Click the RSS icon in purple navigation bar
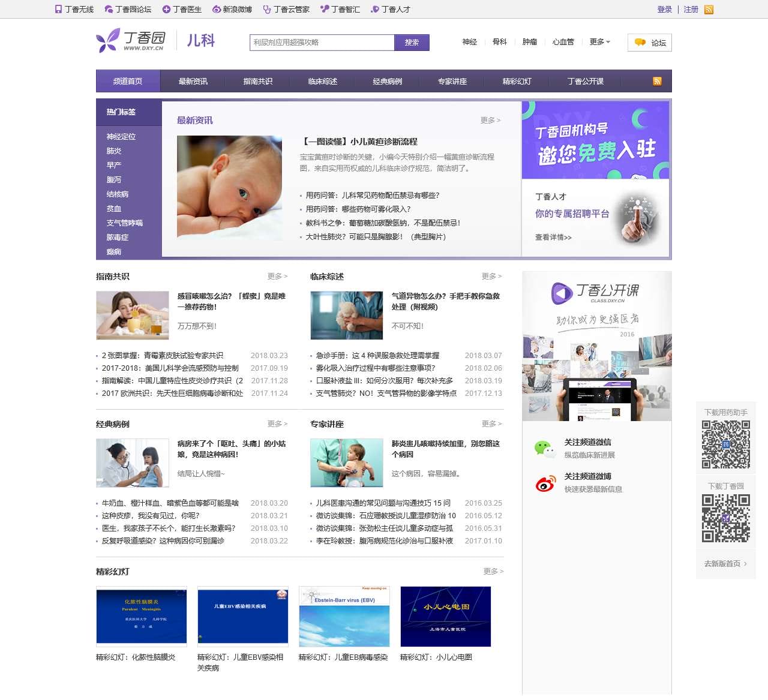768x700 pixels. coord(657,81)
